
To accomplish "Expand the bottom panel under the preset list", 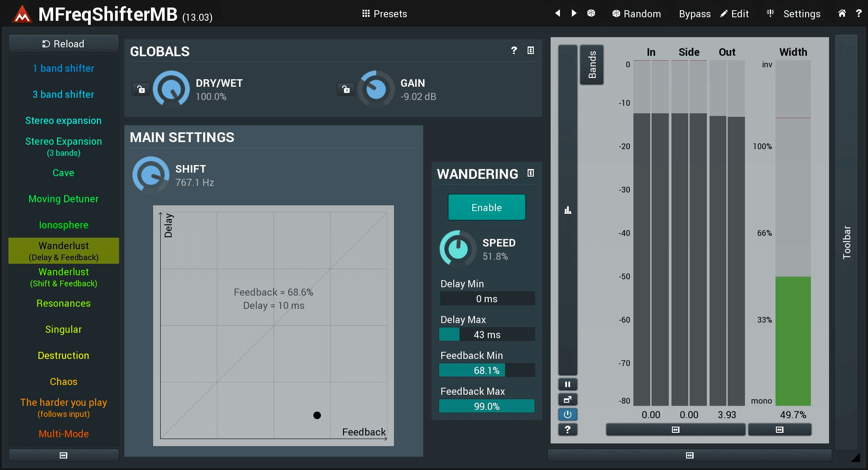I will pos(63,455).
